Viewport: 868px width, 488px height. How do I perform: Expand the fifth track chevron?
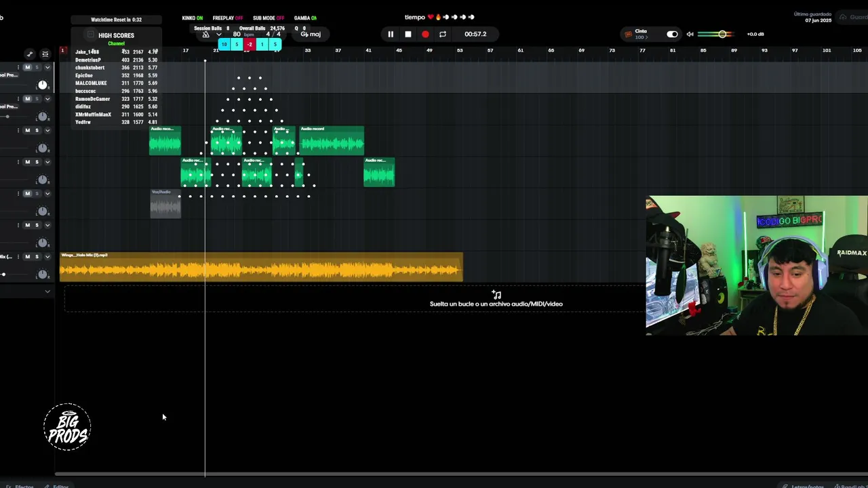(47, 193)
